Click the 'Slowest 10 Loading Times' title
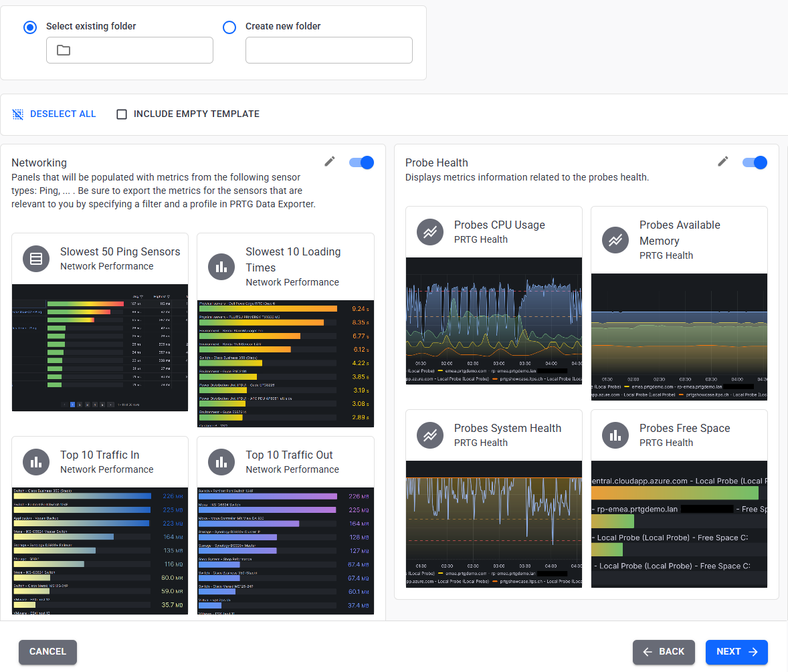The image size is (788, 672). pos(293,259)
